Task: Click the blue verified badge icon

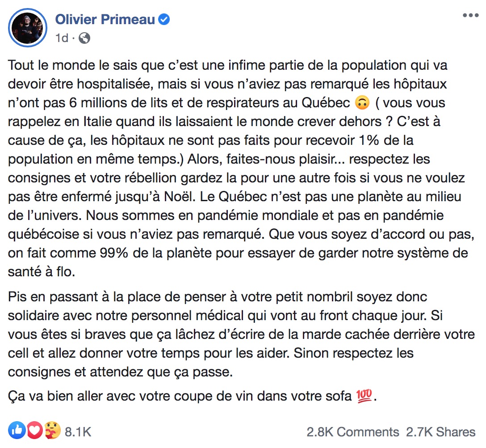Action: [164, 20]
